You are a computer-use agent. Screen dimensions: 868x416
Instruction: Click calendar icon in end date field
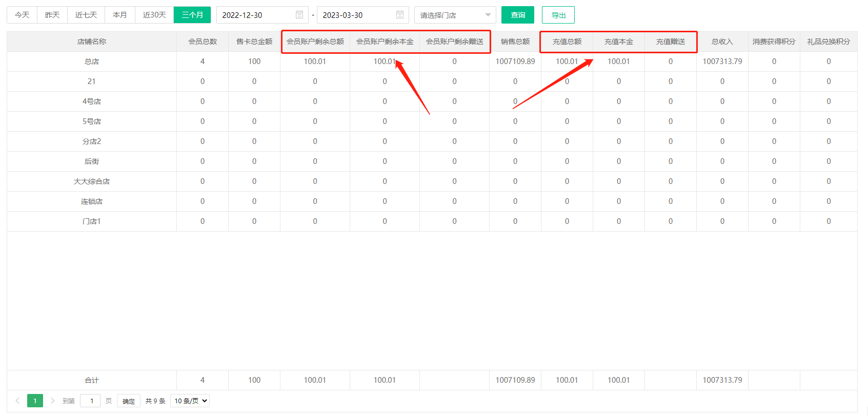click(x=400, y=15)
